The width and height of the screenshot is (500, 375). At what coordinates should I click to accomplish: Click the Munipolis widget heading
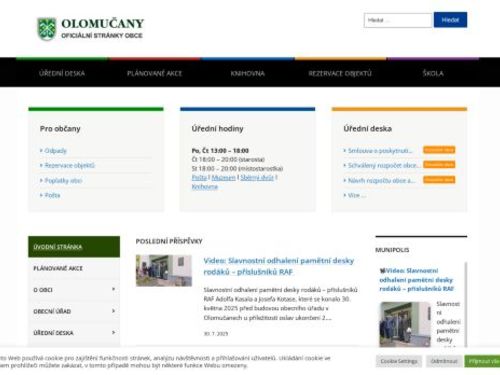click(x=392, y=250)
